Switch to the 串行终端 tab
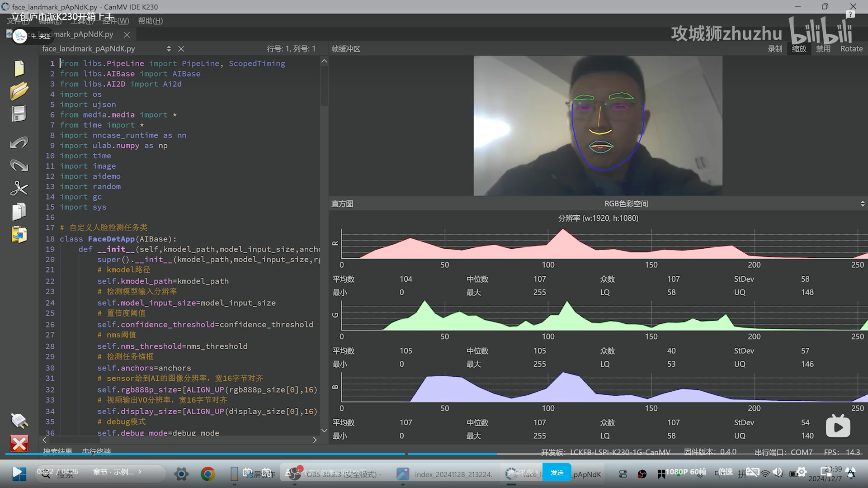The height and width of the screenshot is (488, 868). tap(96, 451)
